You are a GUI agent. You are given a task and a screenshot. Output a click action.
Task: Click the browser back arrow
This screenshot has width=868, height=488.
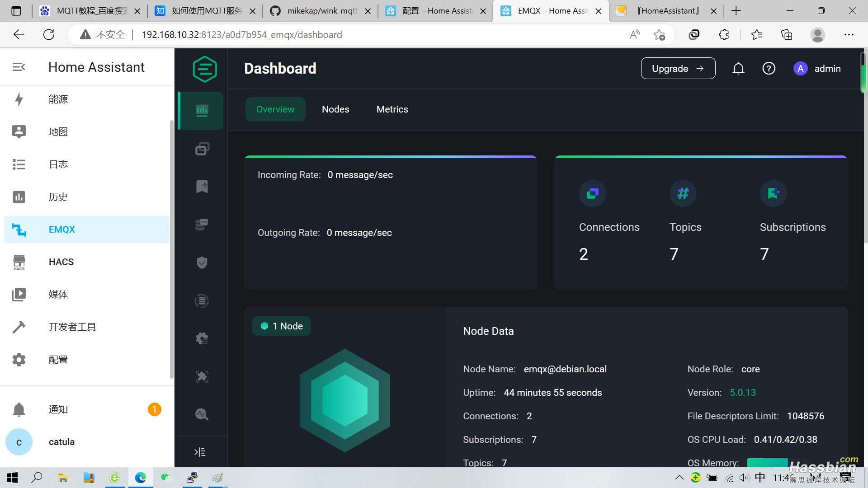click(x=19, y=34)
